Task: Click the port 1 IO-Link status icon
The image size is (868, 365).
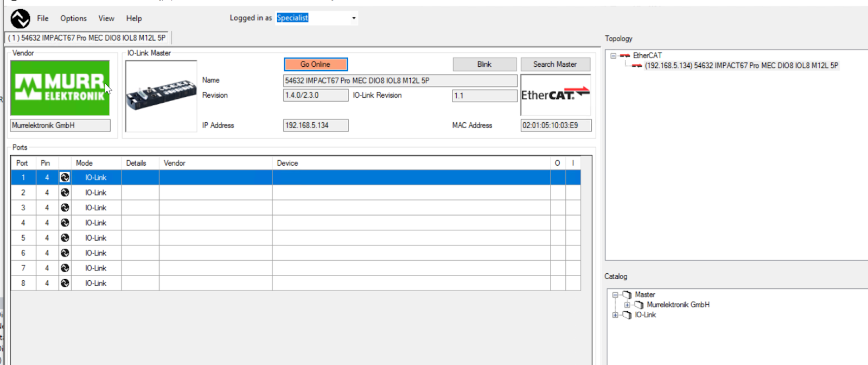Action: click(65, 178)
